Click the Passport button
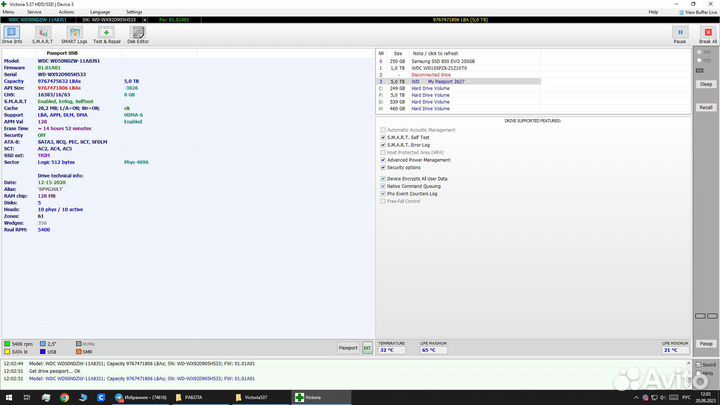Image resolution: width=720 pixels, height=405 pixels. pyautogui.click(x=347, y=348)
